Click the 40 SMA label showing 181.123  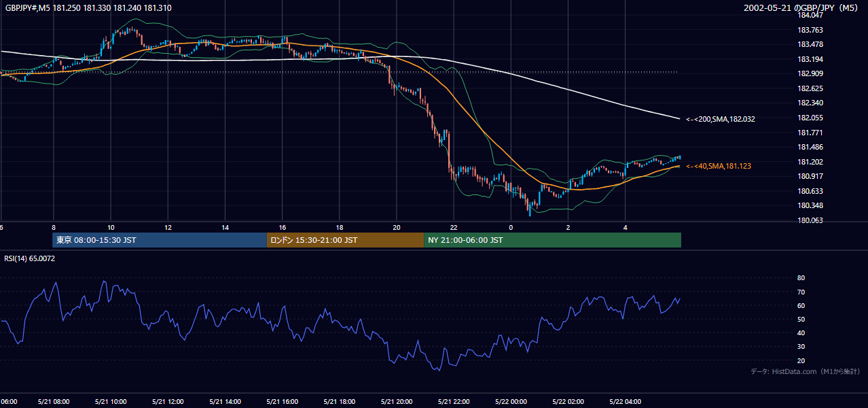click(719, 166)
